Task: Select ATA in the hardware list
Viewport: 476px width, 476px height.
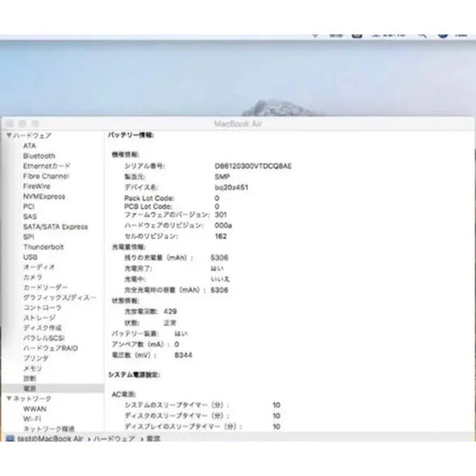Action: point(30,146)
